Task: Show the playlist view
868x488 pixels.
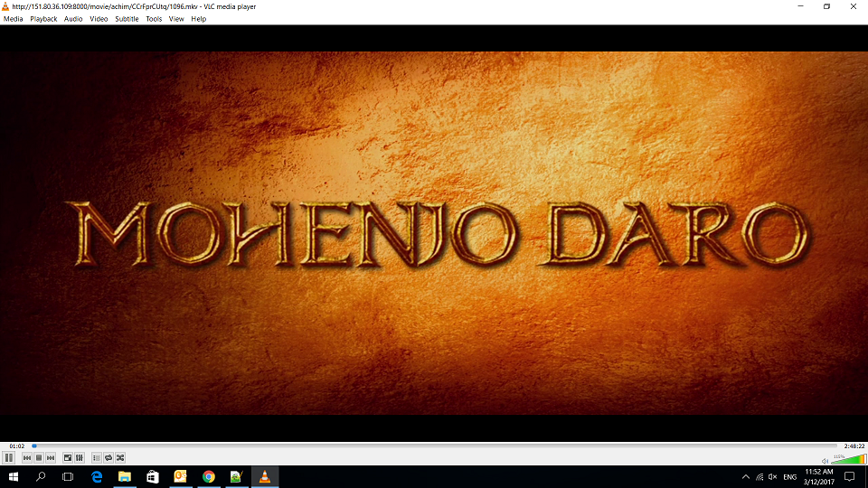Action: pos(97,457)
